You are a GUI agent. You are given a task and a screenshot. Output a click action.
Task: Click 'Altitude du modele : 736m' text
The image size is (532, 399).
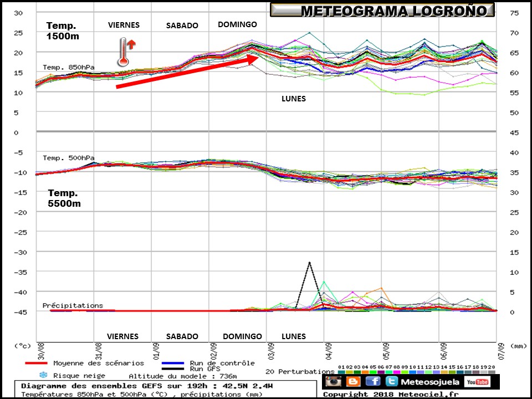pos(183,376)
